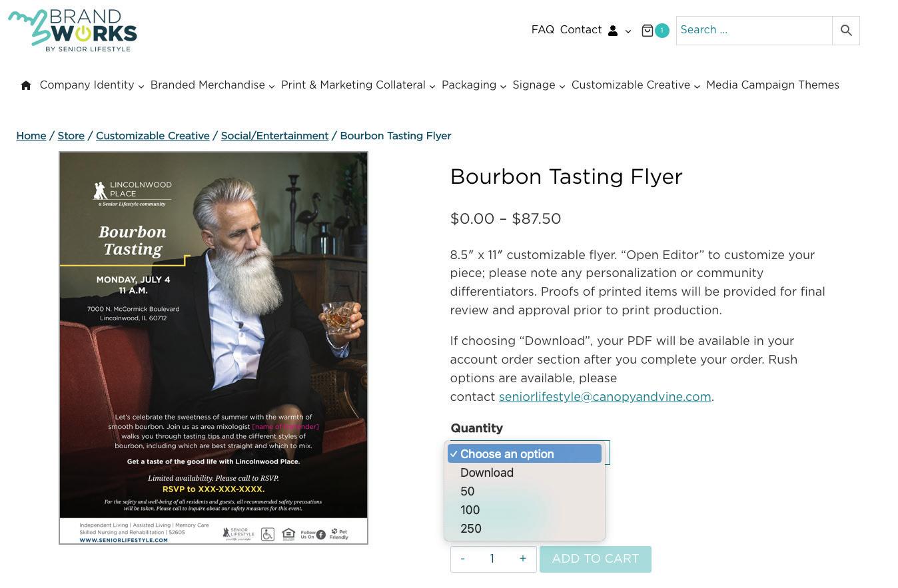
Task: Click the search magnifier button
Action: (846, 31)
